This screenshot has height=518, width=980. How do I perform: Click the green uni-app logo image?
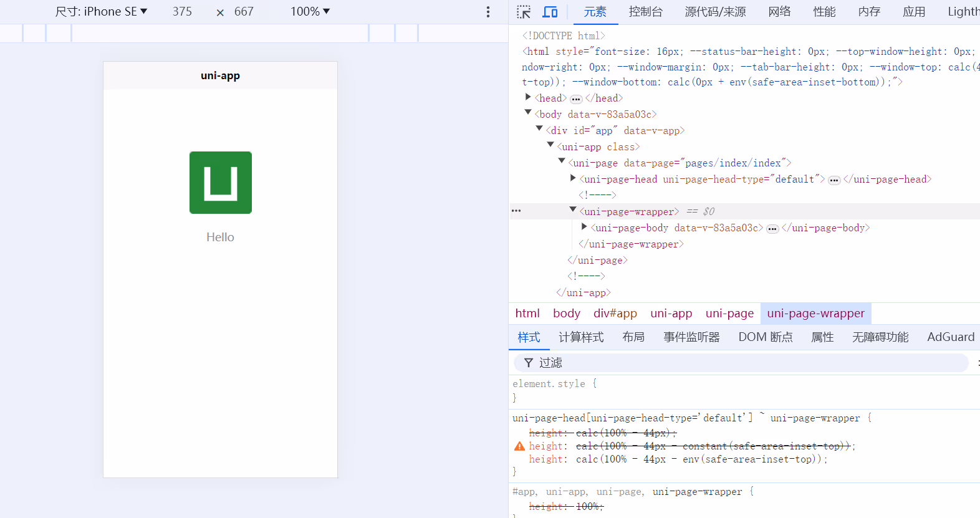click(221, 183)
